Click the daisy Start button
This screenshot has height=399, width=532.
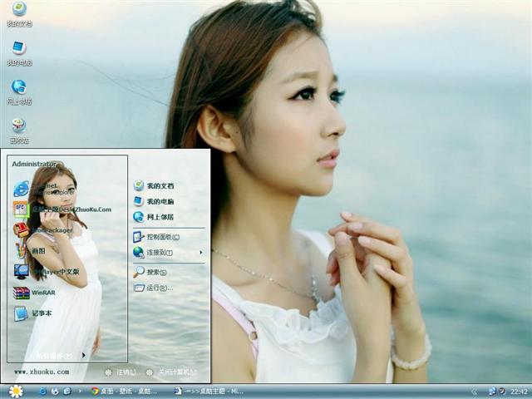16,392
